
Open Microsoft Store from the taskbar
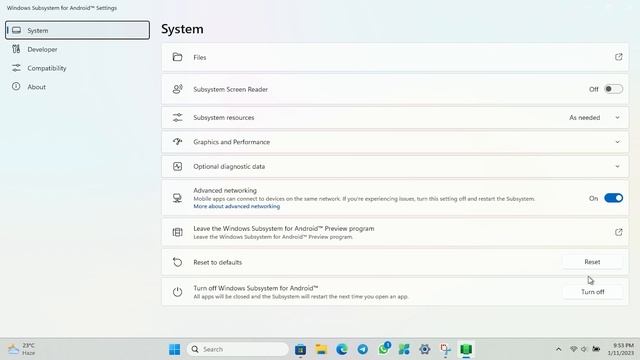300,349
